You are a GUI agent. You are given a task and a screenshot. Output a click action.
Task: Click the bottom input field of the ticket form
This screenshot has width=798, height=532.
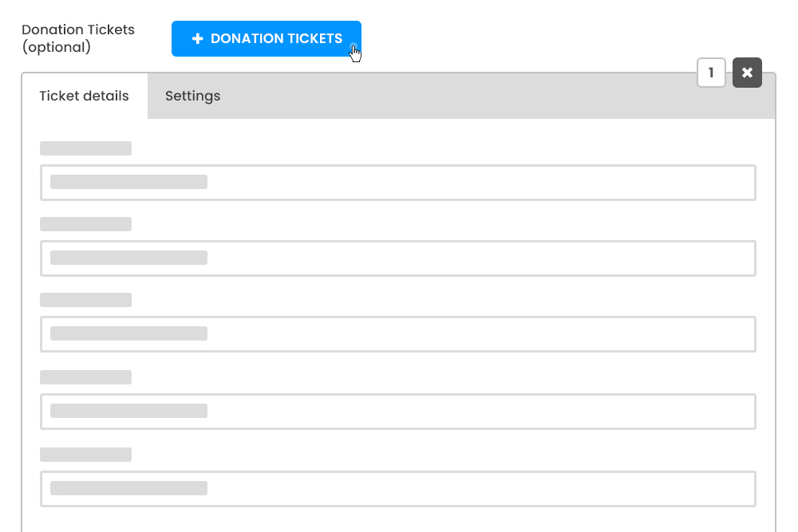tap(398, 488)
